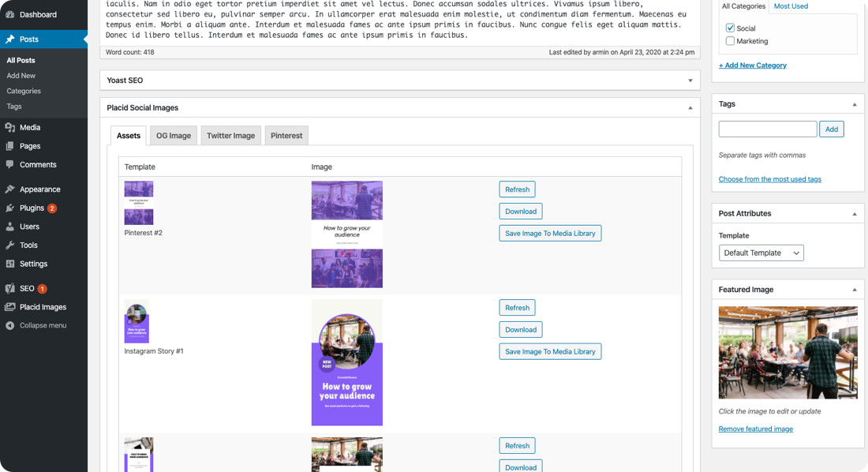Focus the tags text input field

point(768,129)
